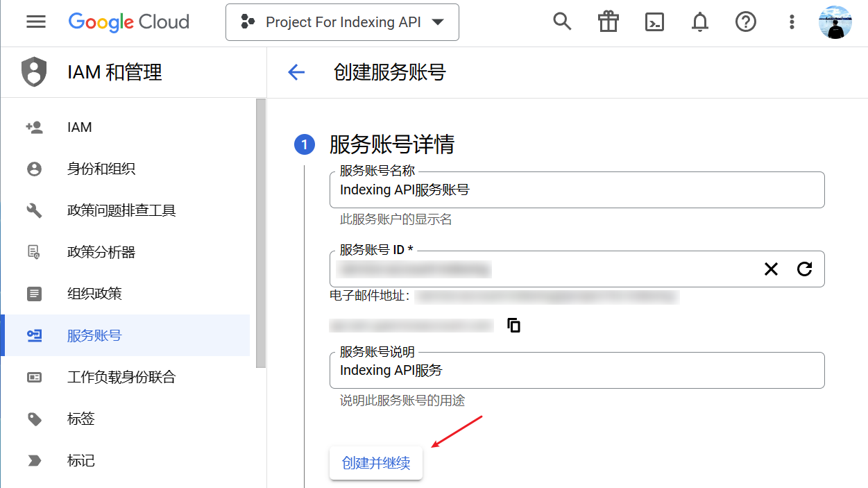The height and width of the screenshot is (488, 868).
Task: Open the help question mark icon
Action: (745, 22)
